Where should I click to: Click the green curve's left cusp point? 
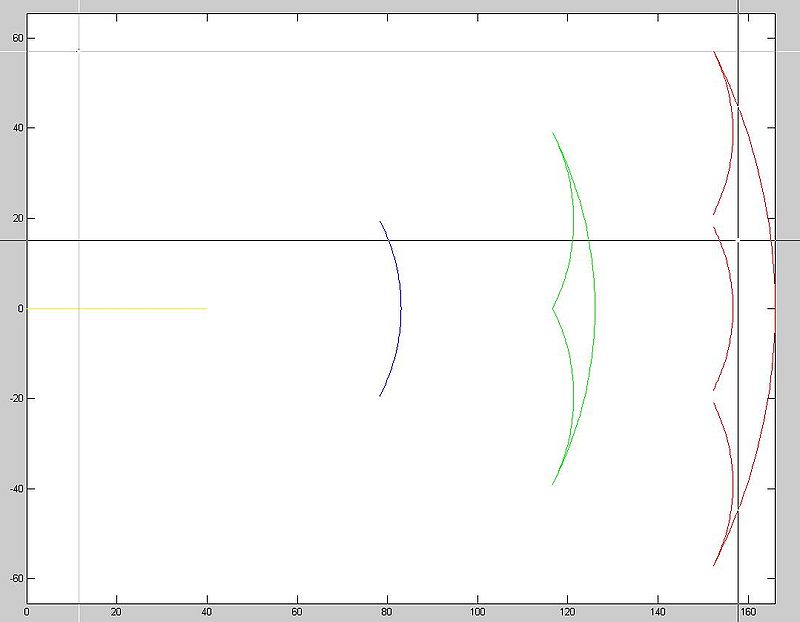(552, 308)
